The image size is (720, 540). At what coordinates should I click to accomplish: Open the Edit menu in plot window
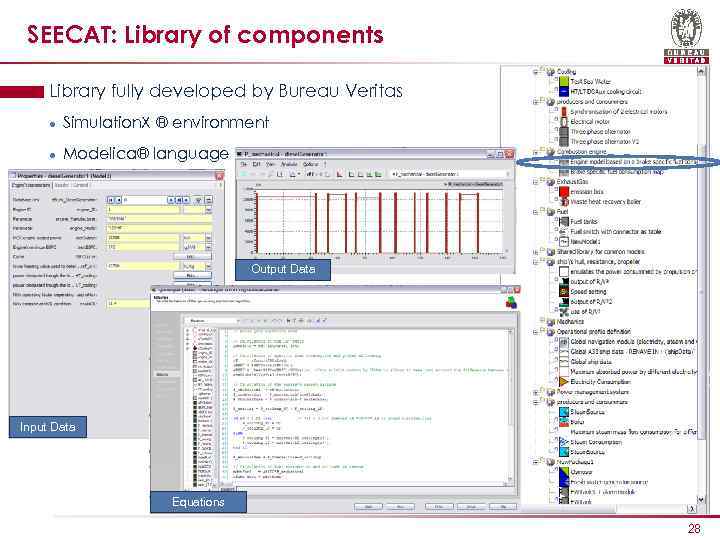(x=257, y=164)
